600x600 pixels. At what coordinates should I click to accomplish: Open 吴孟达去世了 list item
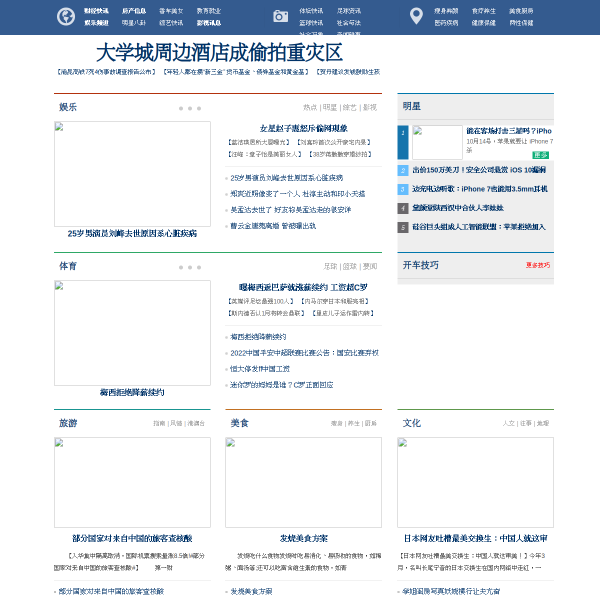click(x=291, y=210)
